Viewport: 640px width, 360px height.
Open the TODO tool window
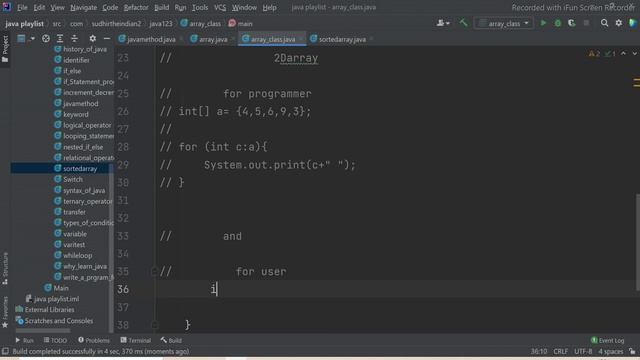(55, 340)
